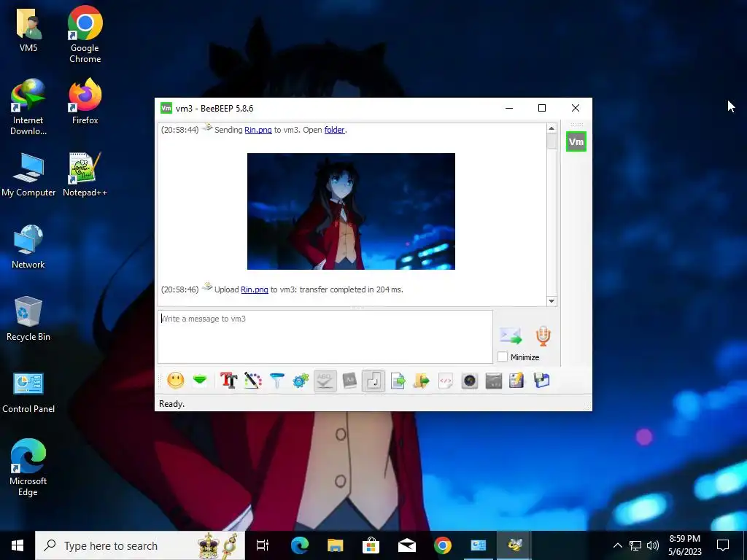This screenshot has width=747, height=560.
Task: Select Google Chrome desktop shortcut
Action: 85,34
